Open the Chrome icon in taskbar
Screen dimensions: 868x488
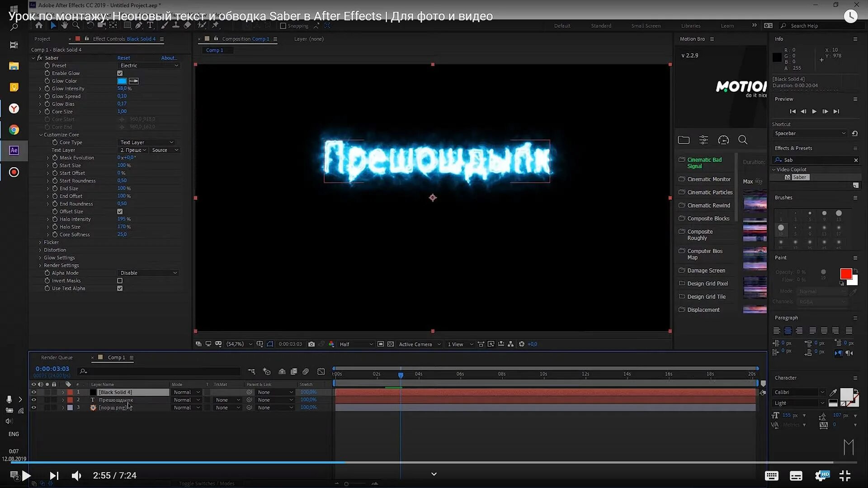(14, 130)
